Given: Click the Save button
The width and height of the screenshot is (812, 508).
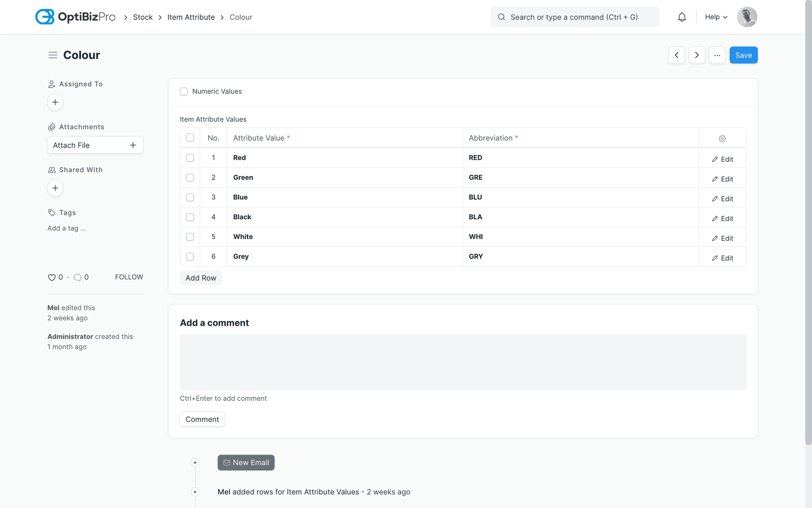Looking at the screenshot, I should (743, 55).
